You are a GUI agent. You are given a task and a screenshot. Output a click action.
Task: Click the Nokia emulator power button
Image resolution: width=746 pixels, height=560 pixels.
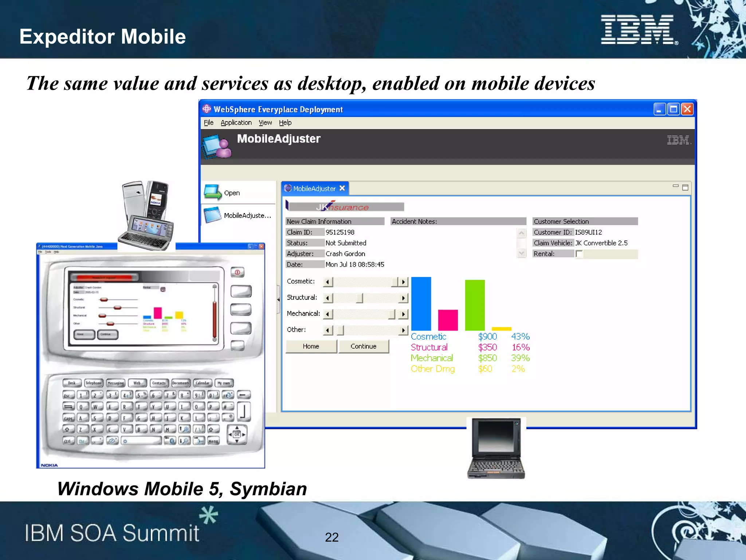pyautogui.click(x=237, y=272)
